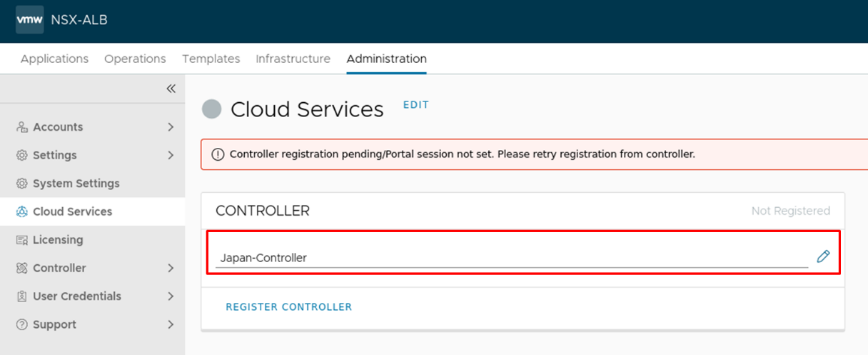Click the System Settings gear icon
868x355 pixels.
tap(21, 184)
